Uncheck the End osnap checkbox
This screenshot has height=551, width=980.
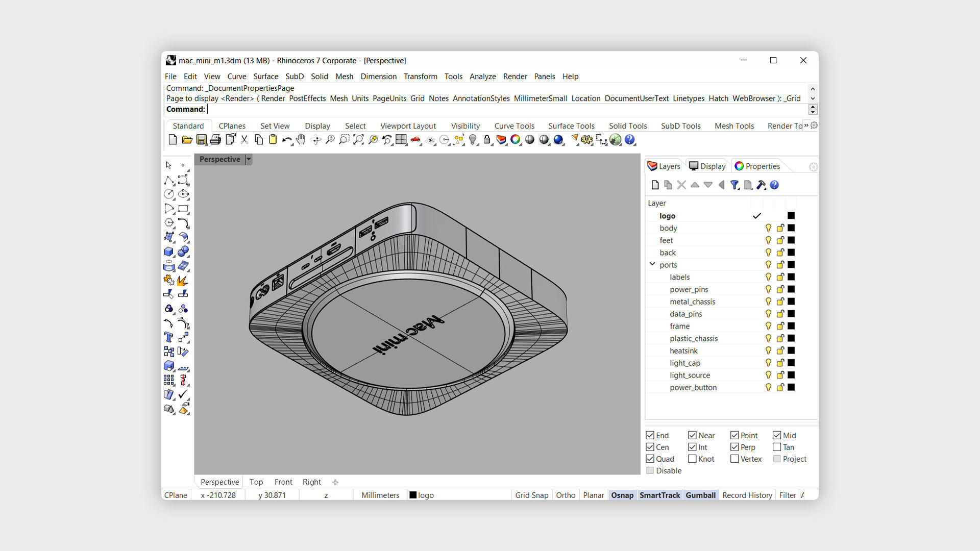pyautogui.click(x=650, y=435)
